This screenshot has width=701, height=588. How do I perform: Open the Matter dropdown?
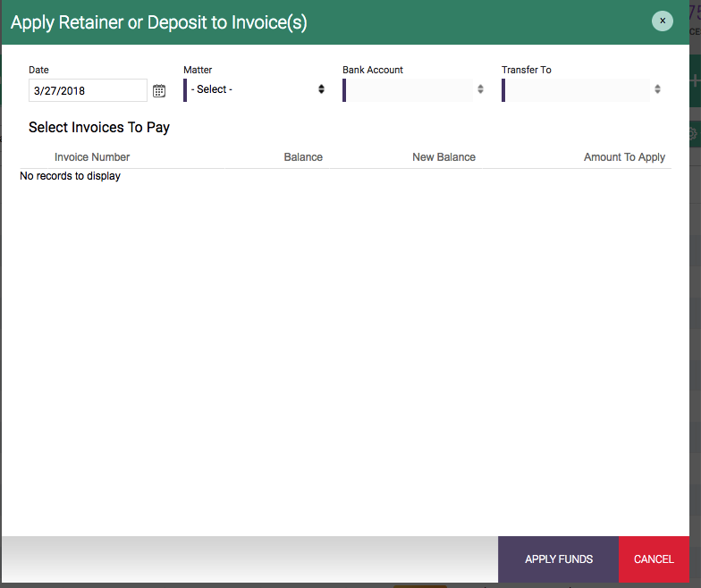pyautogui.click(x=256, y=89)
